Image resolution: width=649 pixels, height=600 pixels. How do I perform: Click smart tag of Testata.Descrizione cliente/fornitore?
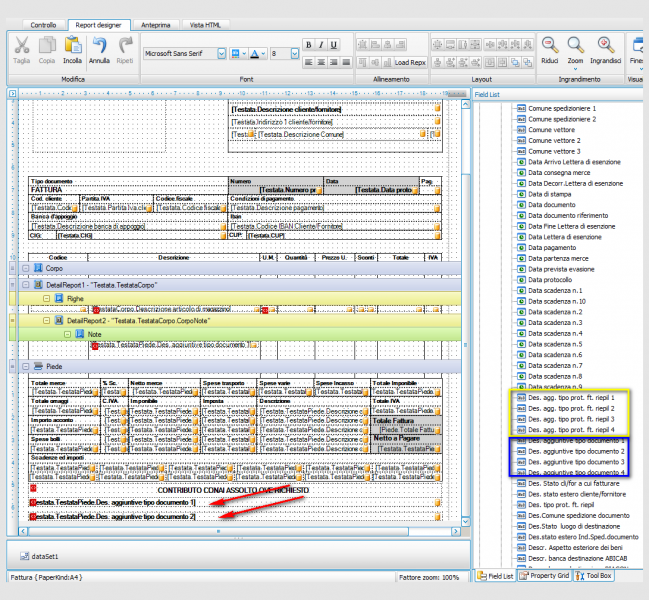[x=437, y=108]
